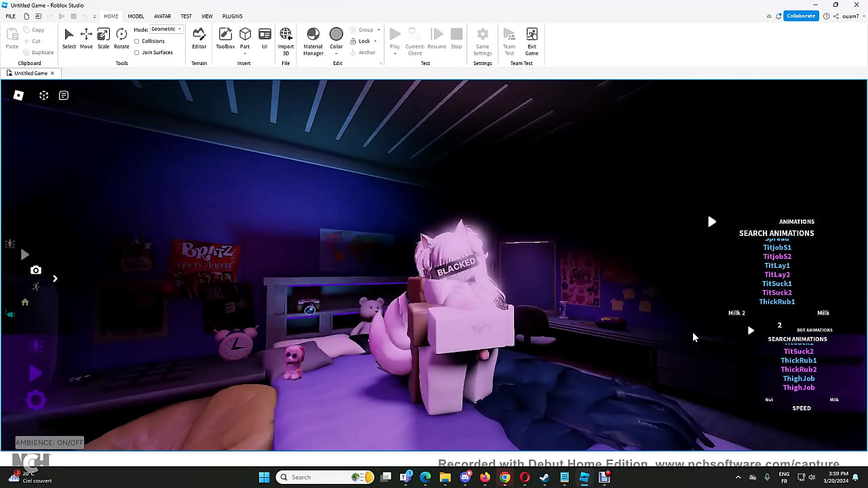Click the Windows Start button
This screenshot has height=488, width=868.
pos(264,477)
